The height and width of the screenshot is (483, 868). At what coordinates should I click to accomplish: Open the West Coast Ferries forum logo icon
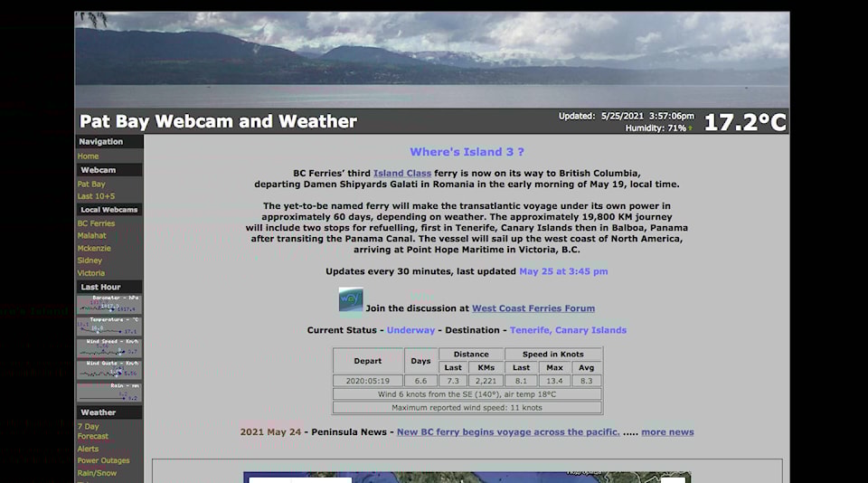[x=351, y=299]
